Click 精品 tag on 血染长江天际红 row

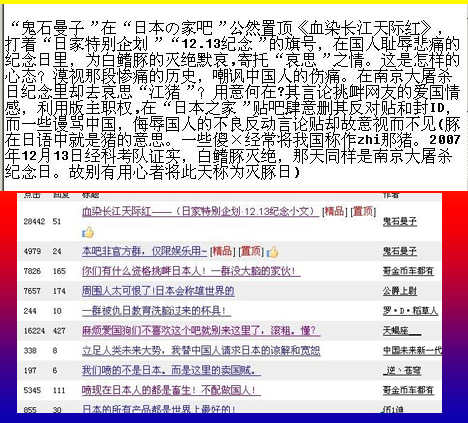point(334,211)
